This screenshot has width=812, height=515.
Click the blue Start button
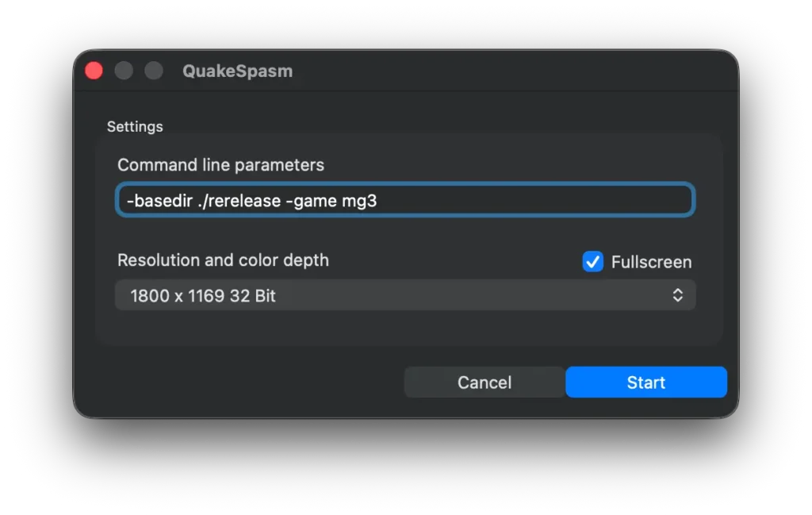coord(645,382)
